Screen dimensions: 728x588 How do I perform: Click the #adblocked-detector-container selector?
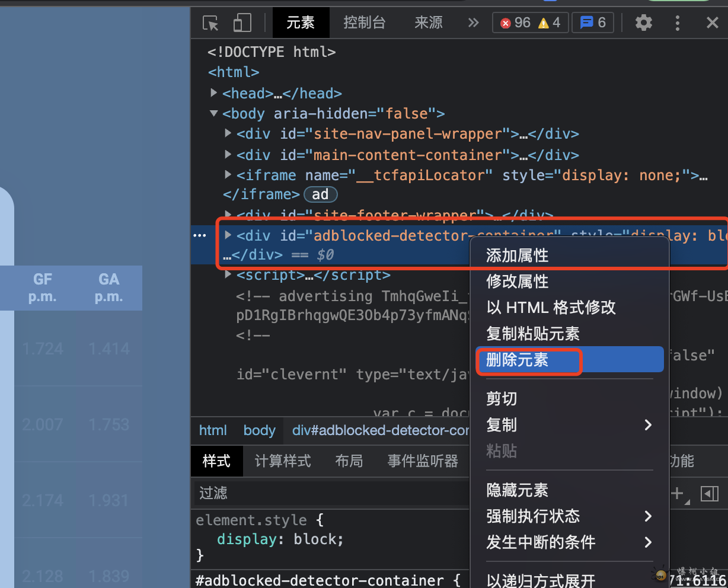[320, 580]
